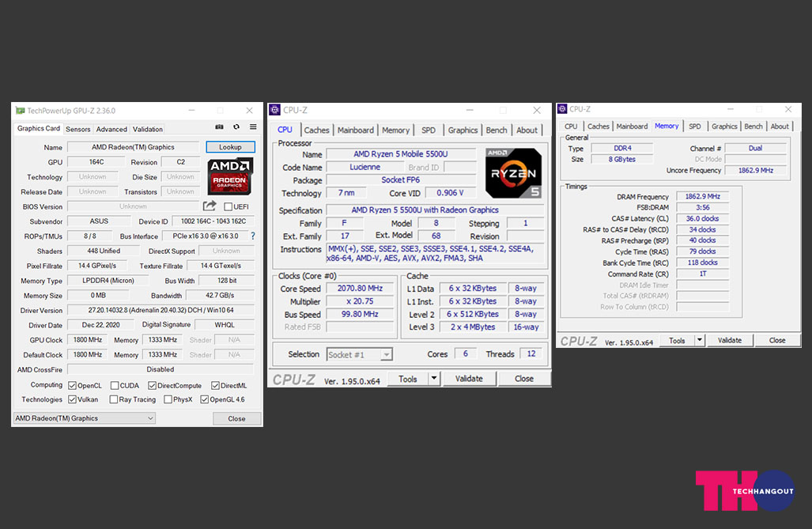Click the CPU-Z app icon in Memory window title bar
The width and height of the screenshot is (812, 529).
point(562,109)
